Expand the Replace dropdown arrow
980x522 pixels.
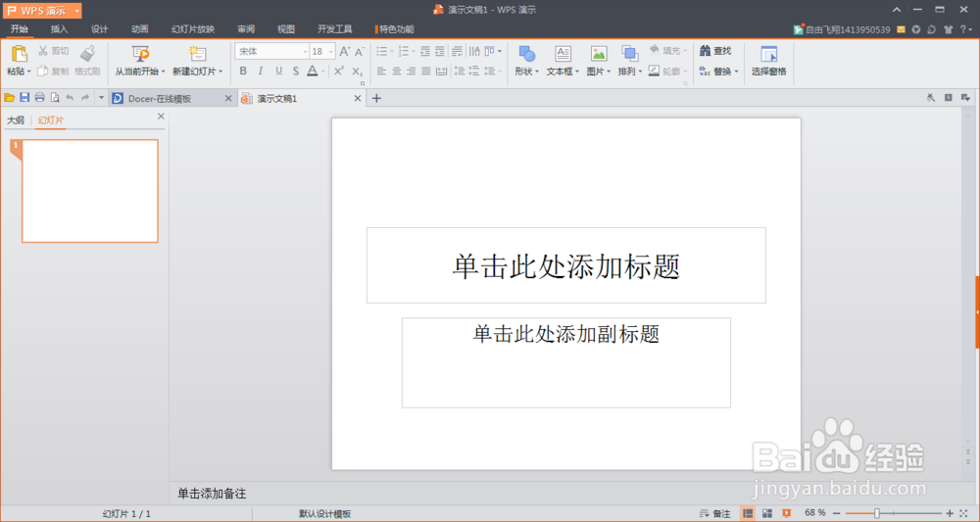click(736, 71)
